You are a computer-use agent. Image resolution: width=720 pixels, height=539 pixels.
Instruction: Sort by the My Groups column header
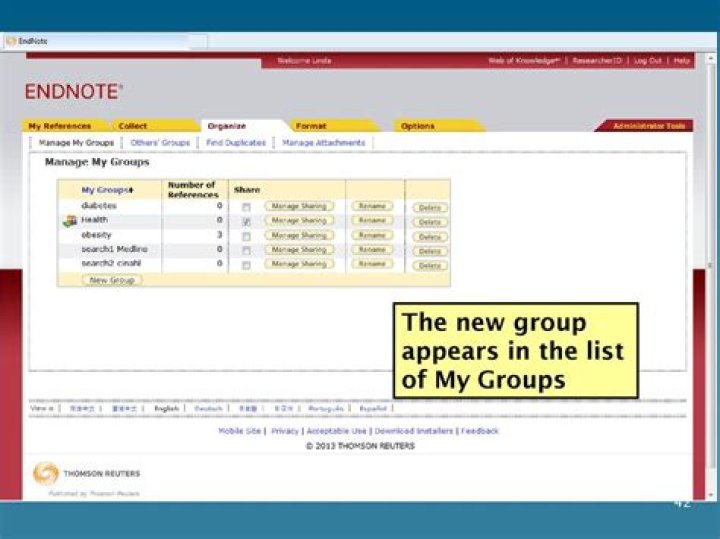[x=107, y=190]
